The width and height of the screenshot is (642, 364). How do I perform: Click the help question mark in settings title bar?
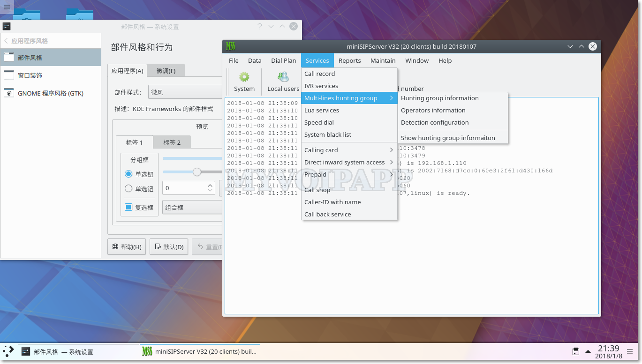tap(260, 27)
